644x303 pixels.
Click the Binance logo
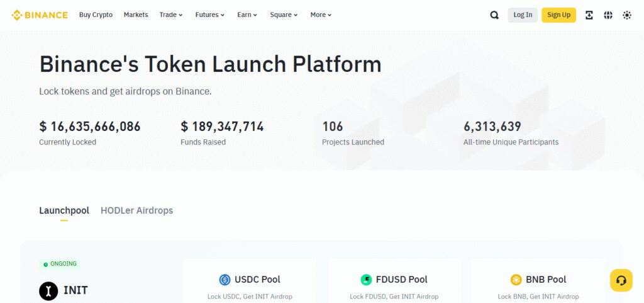(40, 15)
